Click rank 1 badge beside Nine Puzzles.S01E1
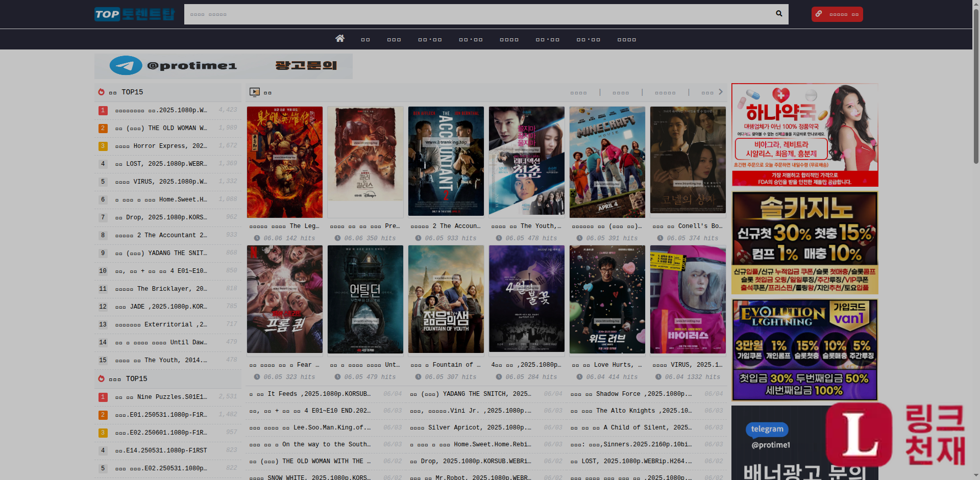The image size is (980, 480). tap(103, 397)
